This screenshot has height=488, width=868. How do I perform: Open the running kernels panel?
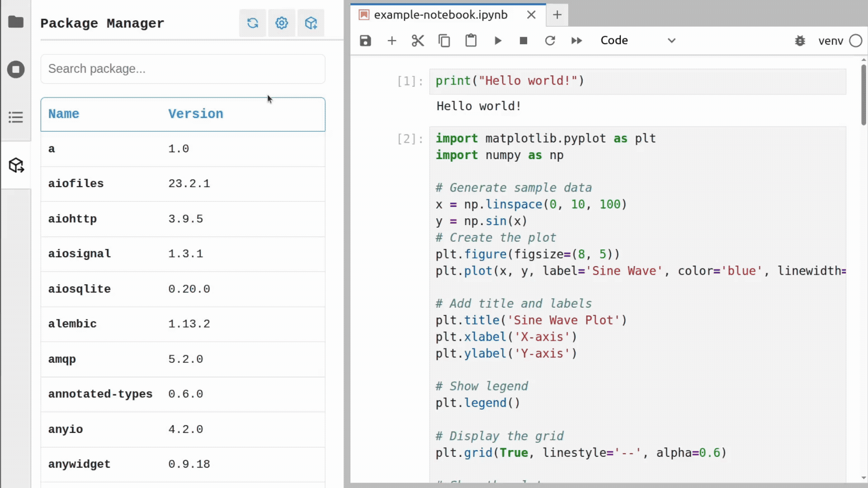coord(16,69)
